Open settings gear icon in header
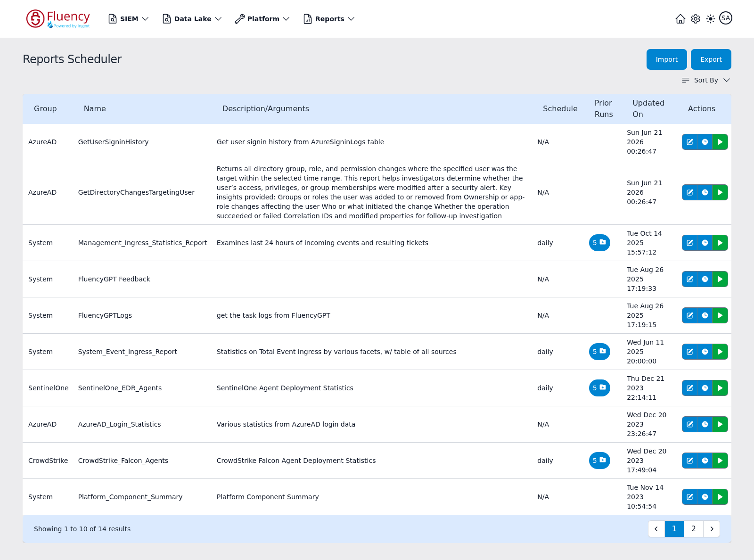This screenshot has width=754, height=560. [696, 19]
